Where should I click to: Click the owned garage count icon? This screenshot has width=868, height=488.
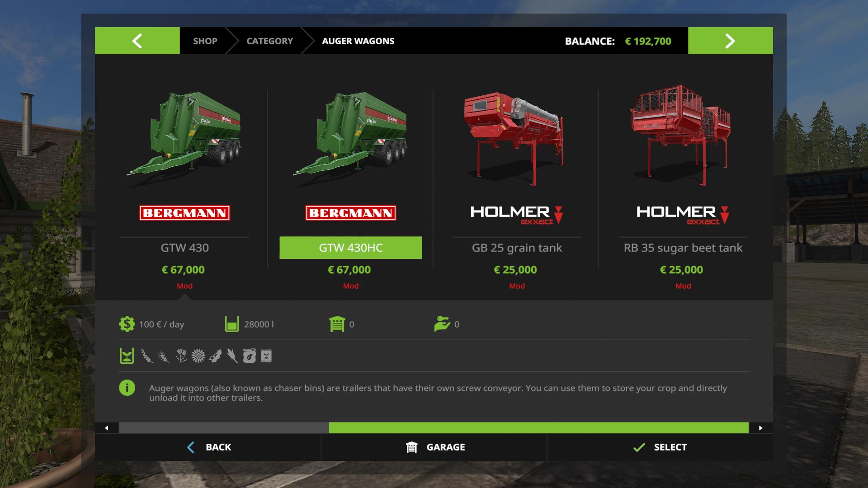[x=337, y=324]
